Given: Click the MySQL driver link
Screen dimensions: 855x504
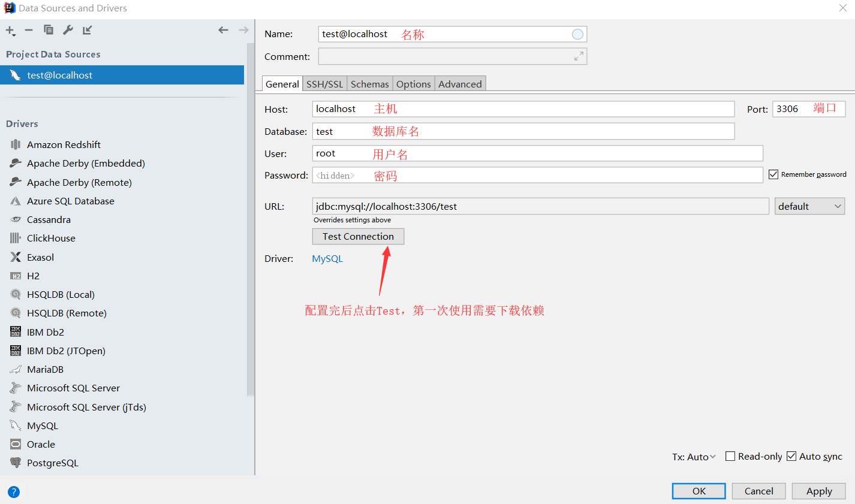Looking at the screenshot, I should pyautogui.click(x=327, y=259).
